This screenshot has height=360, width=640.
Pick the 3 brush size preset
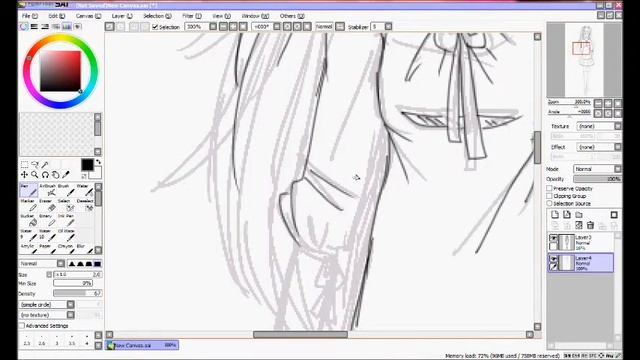coord(57,340)
